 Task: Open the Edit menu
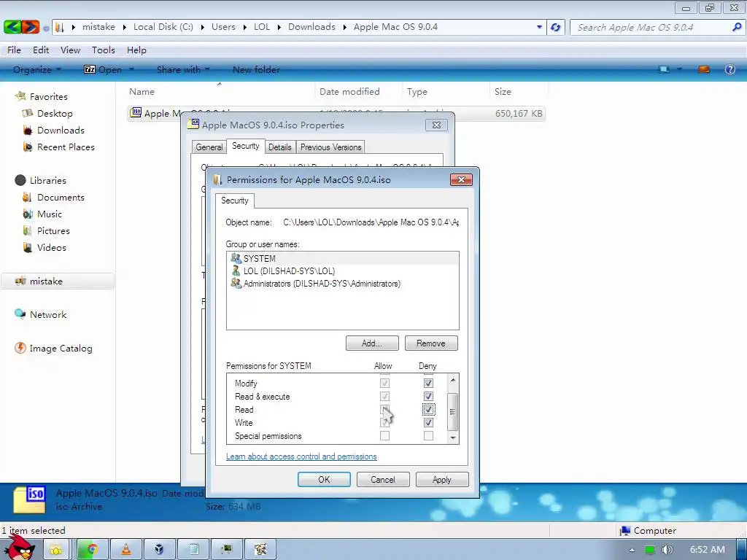41,50
